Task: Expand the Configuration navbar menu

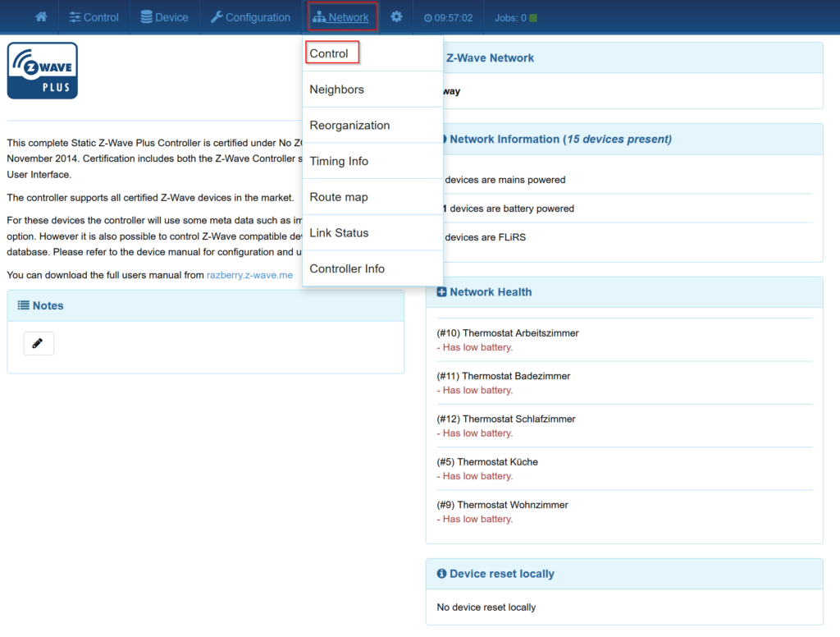Action: [250, 17]
